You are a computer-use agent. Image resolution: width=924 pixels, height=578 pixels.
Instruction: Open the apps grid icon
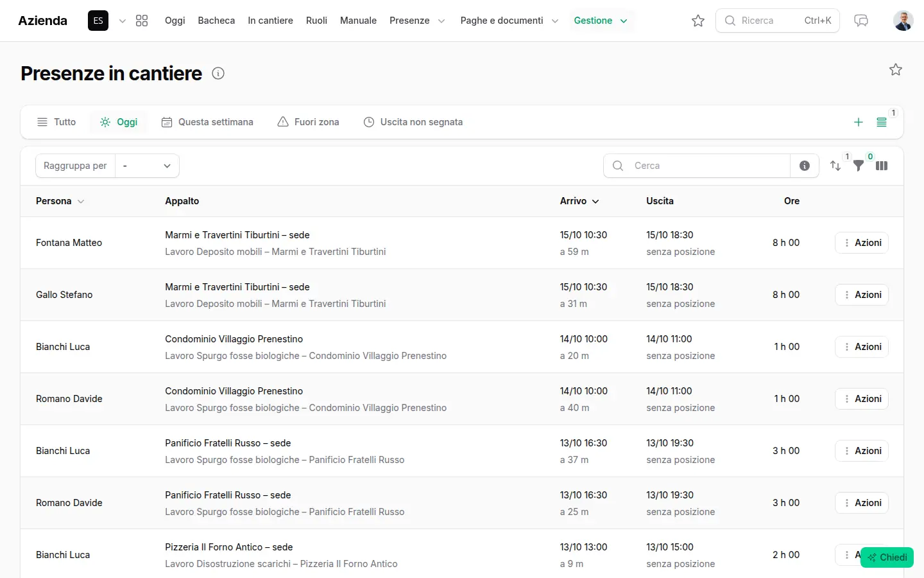tap(142, 21)
